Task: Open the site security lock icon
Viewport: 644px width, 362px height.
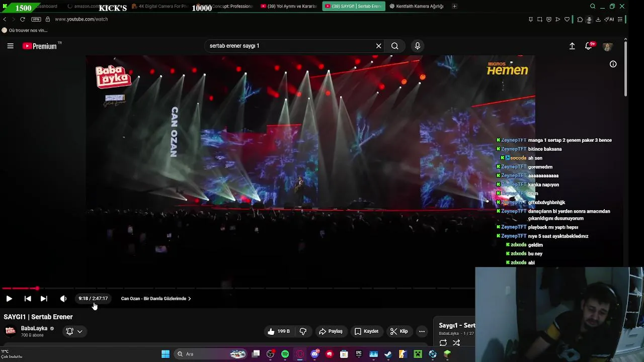Action: click(48, 19)
